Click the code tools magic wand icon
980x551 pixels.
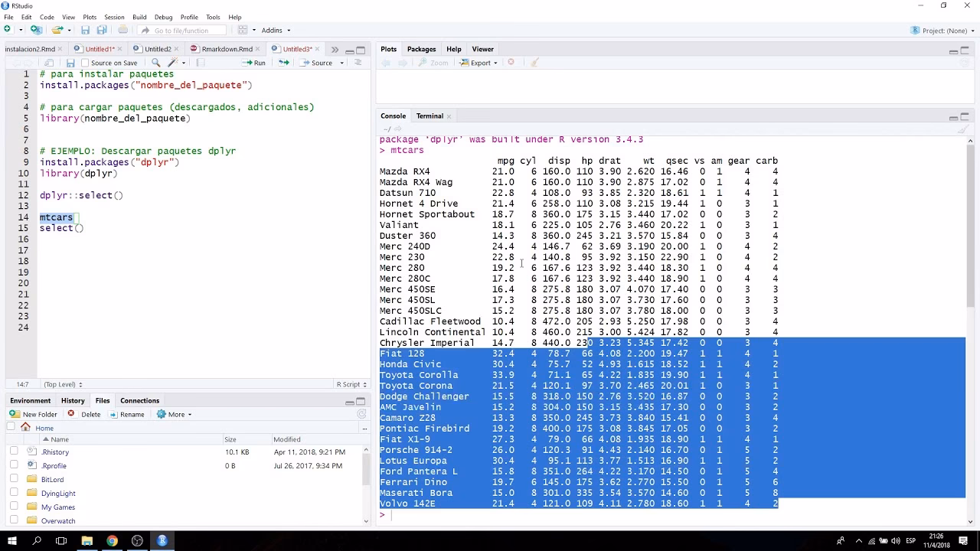click(x=173, y=63)
